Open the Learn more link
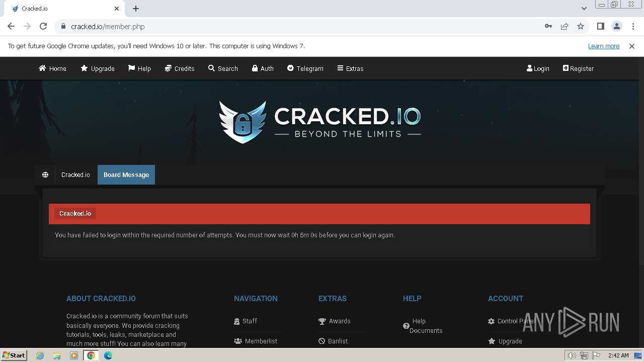 pyautogui.click(x=604, y=46)
